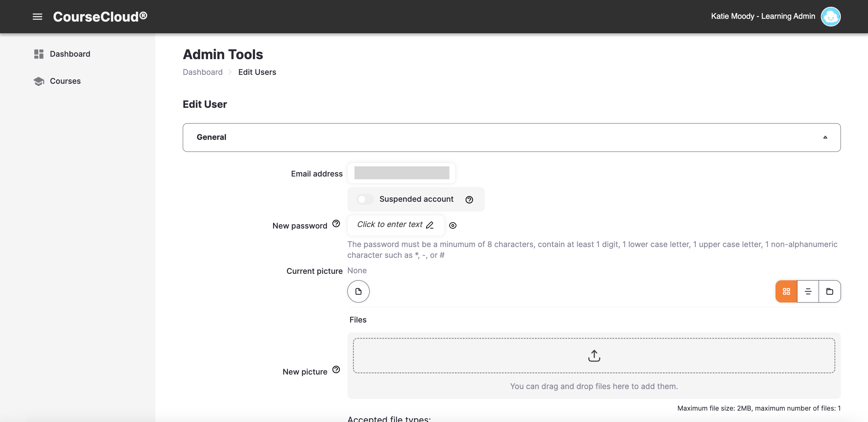Click the pencil edit icon in password field
Screen dimensions: 868x422
[x=430, y=225]
